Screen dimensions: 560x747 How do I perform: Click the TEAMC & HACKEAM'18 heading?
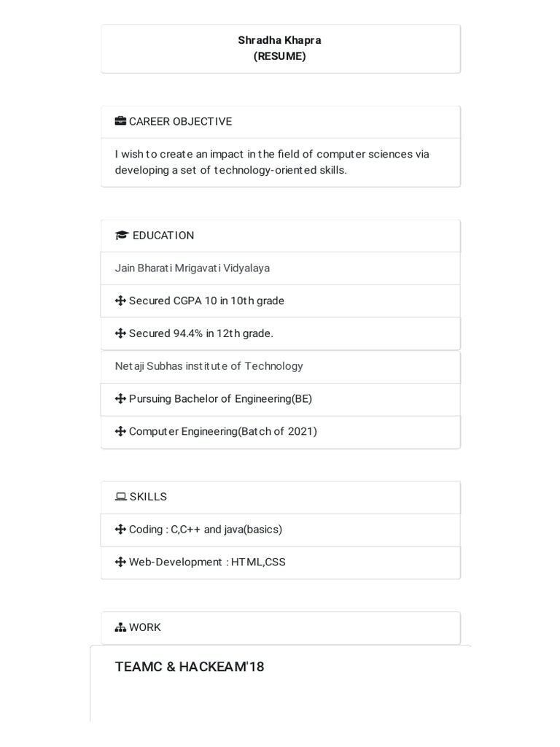tap(190, 667)
